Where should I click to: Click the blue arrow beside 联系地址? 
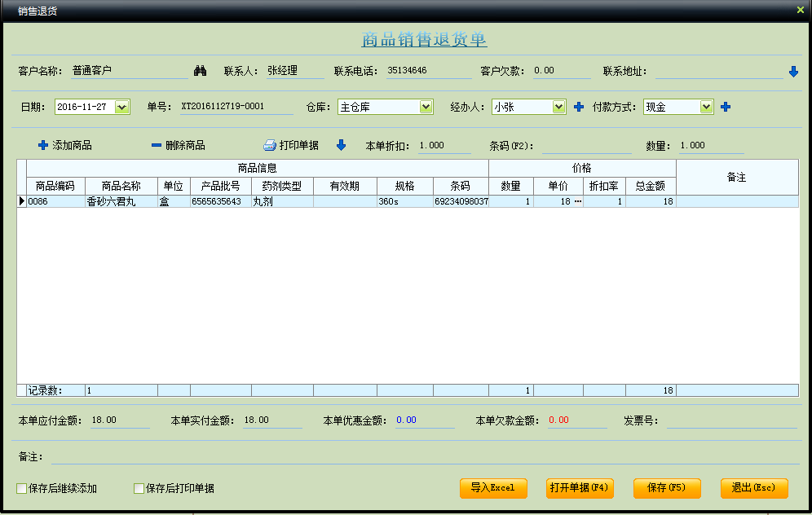click(793, 72)
